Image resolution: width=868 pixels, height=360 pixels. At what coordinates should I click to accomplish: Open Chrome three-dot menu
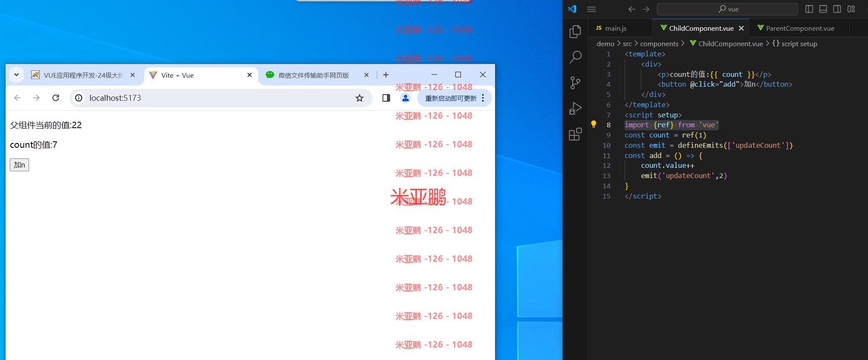pyautogui.click(x=483, y=98)
